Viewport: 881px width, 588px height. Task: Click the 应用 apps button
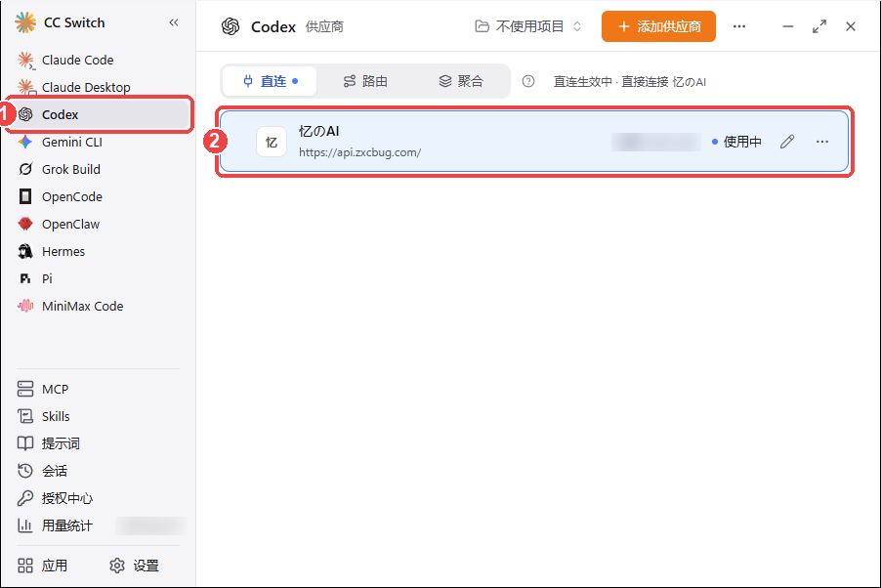coord(43,566)
